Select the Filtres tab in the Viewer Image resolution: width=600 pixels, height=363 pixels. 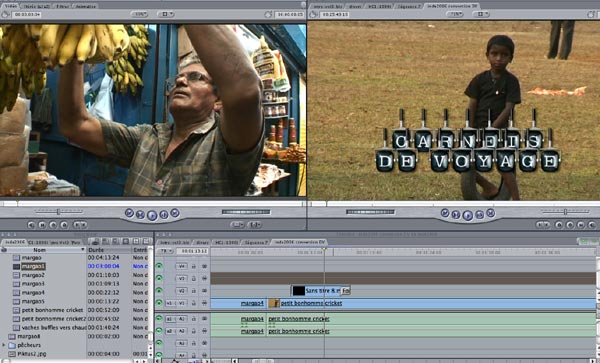pyautogui.click(x=63, y=6)
